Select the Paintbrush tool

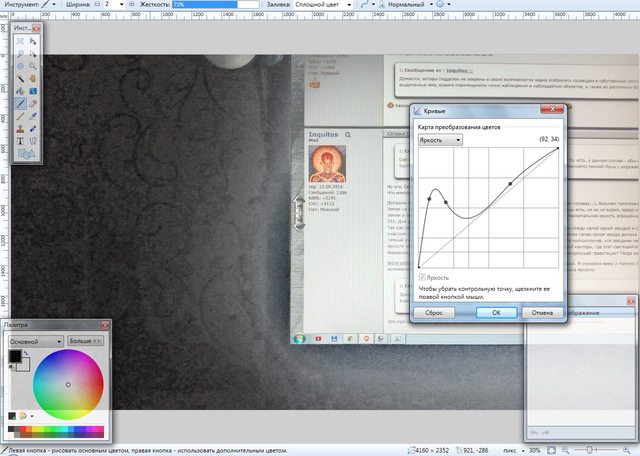(20, 103)
